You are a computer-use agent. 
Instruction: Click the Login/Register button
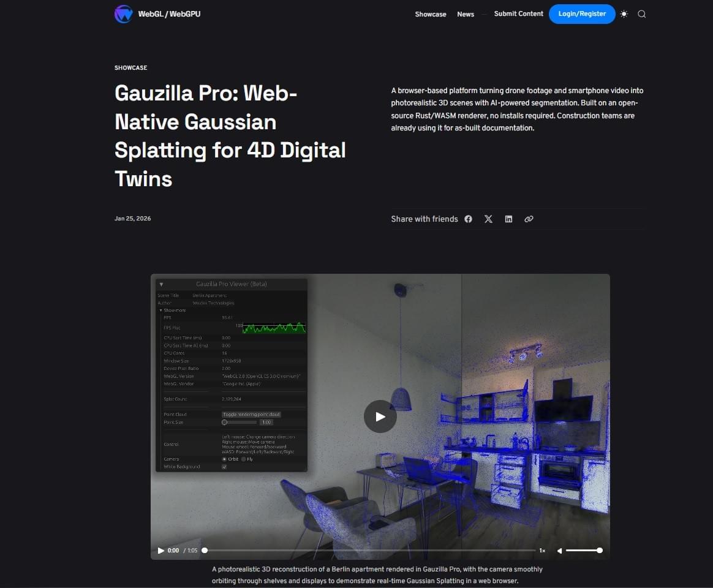tap(582, 14)
